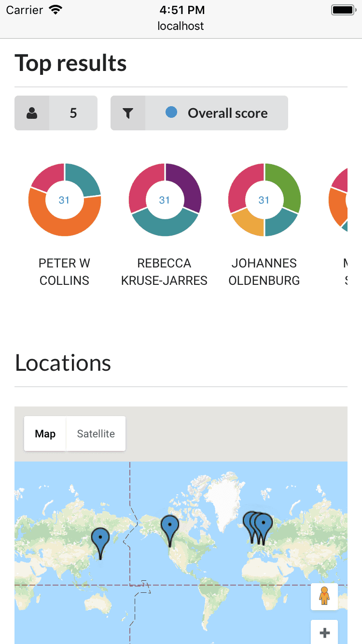Click score 31 inside Oldenburg chart

click(x=264, y=200)
